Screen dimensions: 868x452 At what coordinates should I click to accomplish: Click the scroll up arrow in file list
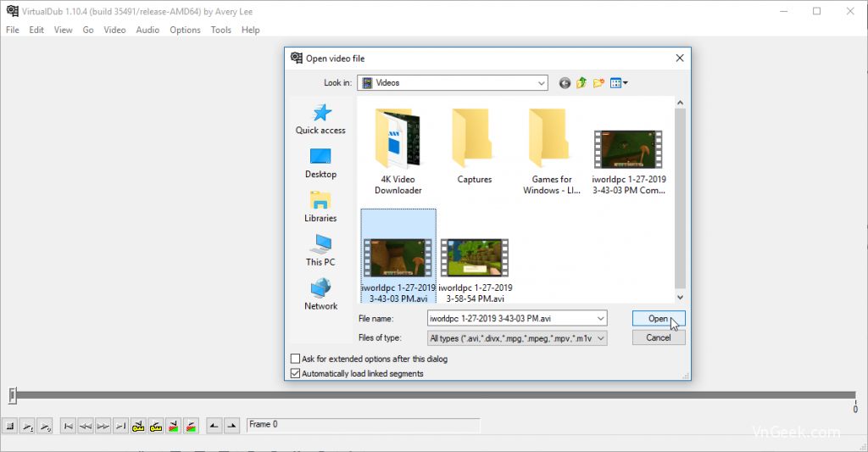681,103
